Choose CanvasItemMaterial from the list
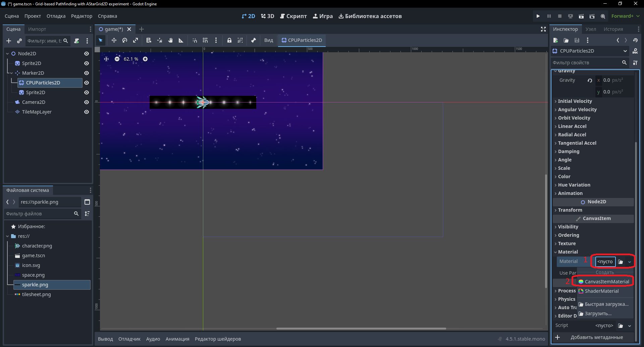The width and height of the screenshot is (644, 347). pos(605,282)
